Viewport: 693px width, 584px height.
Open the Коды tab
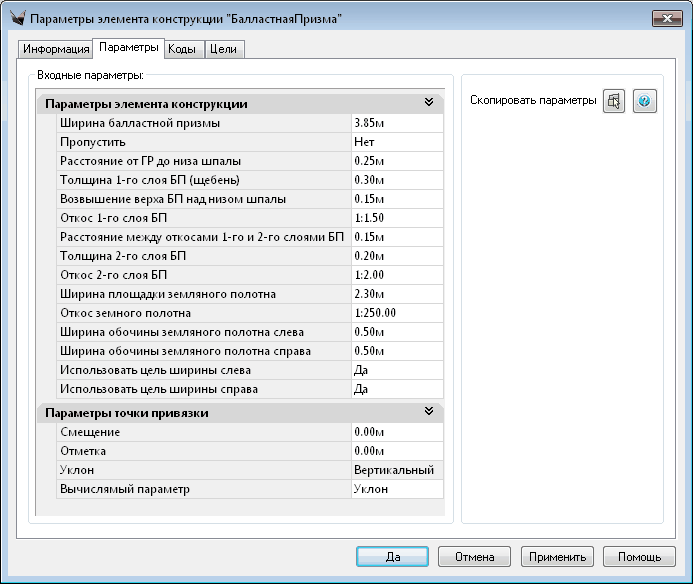[x=182, y=49]
